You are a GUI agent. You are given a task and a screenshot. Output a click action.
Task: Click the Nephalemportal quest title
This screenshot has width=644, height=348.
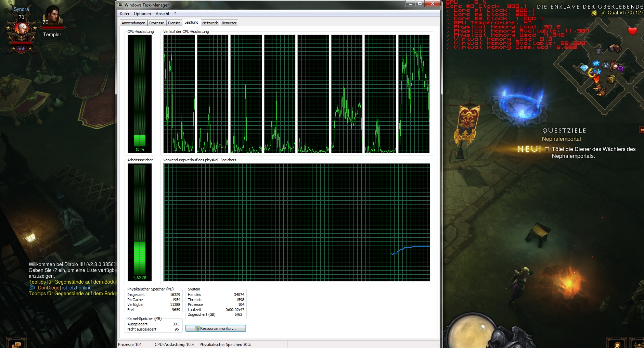(561, 139)
